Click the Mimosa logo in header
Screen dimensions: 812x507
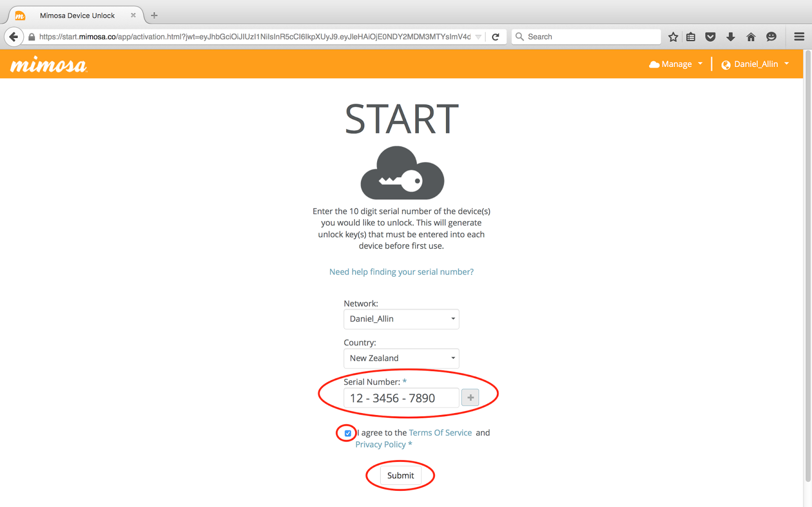(49, 64)
